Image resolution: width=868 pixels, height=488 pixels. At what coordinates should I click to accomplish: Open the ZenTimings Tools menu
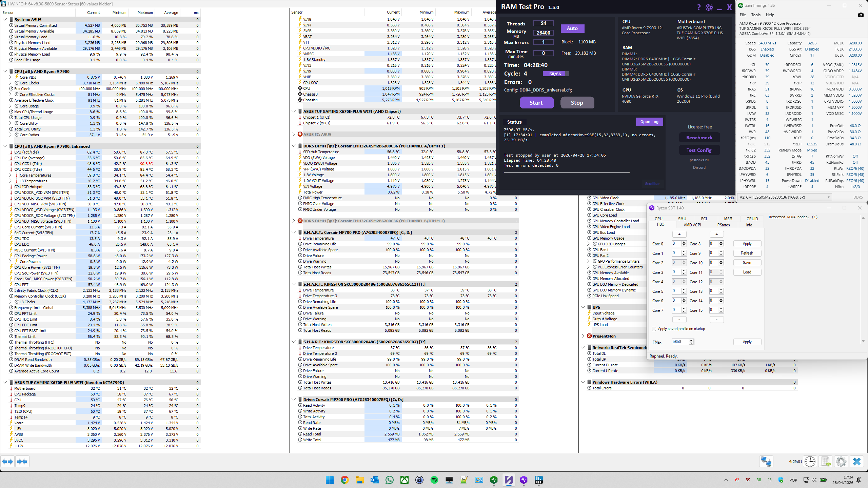(756, 15)
